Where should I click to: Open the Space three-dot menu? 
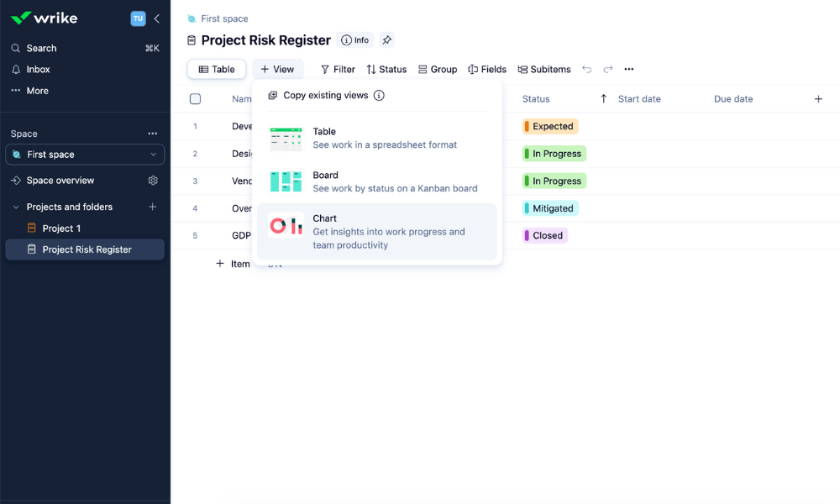[153, 134]
